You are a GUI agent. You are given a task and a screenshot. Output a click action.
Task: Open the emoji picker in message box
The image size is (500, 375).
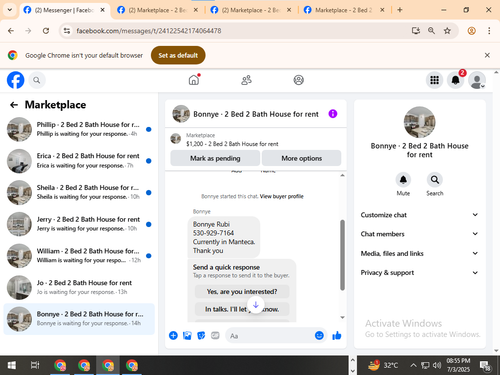click(319, 335)
